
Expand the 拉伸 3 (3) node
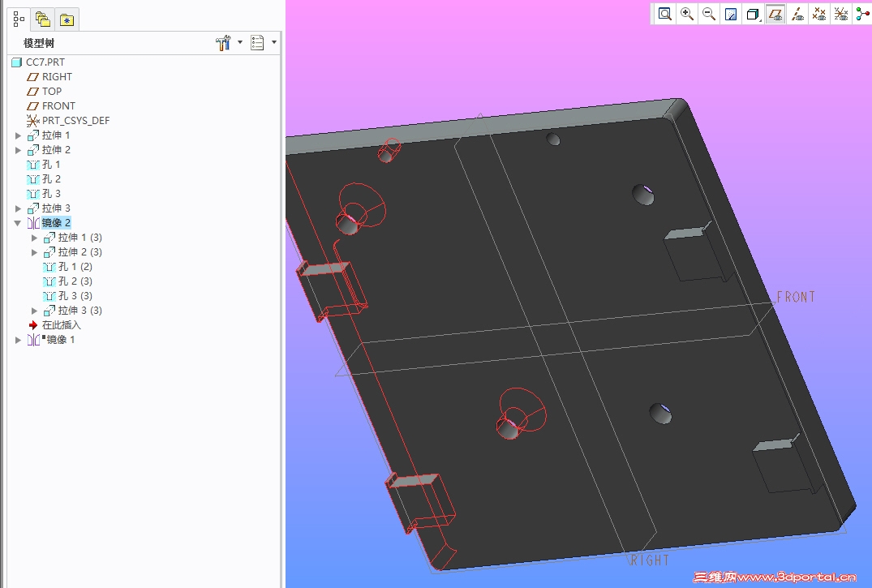pyautogui.click(x=35, y=311)
